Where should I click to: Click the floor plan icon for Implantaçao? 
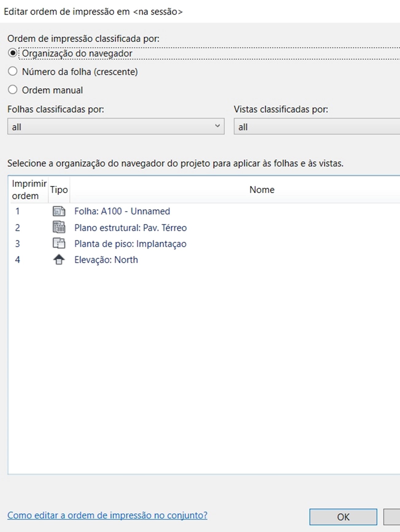59,244
